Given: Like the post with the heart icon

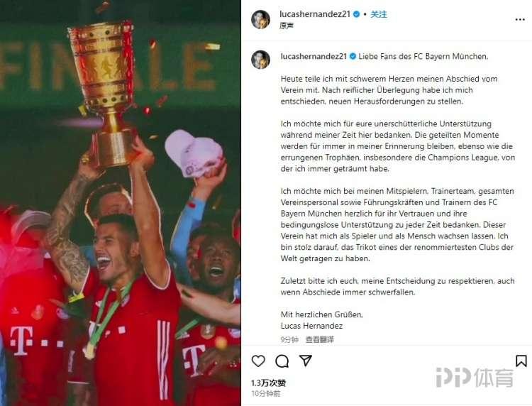Looking at the screenshot, I should [x=258, y=361].
